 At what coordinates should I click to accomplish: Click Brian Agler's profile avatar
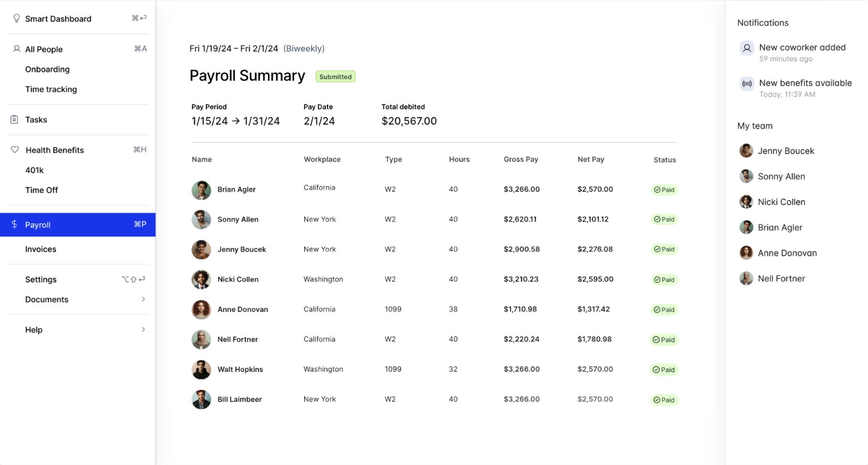(x=201, y=189)
